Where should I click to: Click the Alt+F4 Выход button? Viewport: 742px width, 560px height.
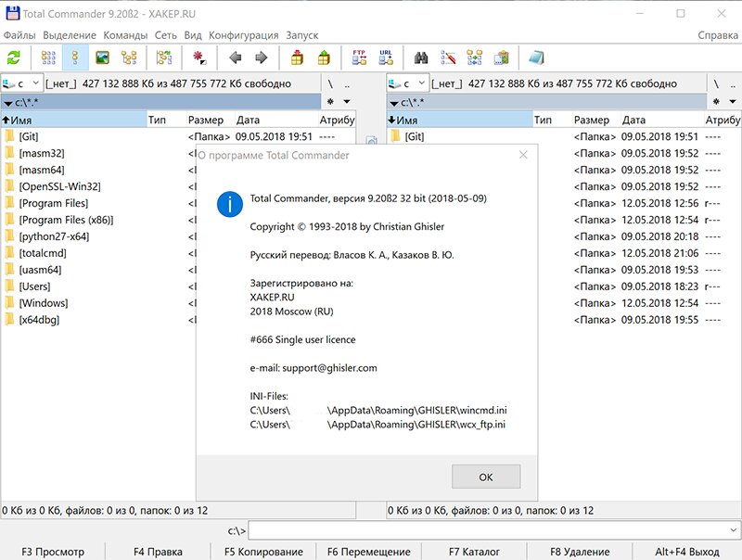tap(687, 552)
